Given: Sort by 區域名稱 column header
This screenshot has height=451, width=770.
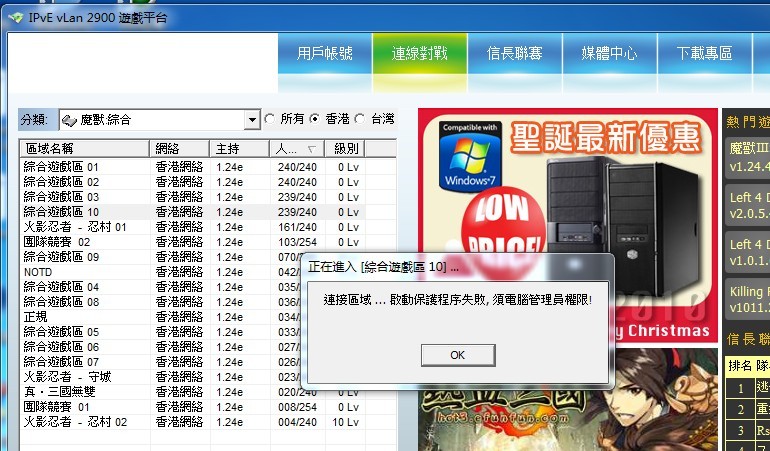Looking at the screenshot, I should pyautogui.click(x=84, y=148).
